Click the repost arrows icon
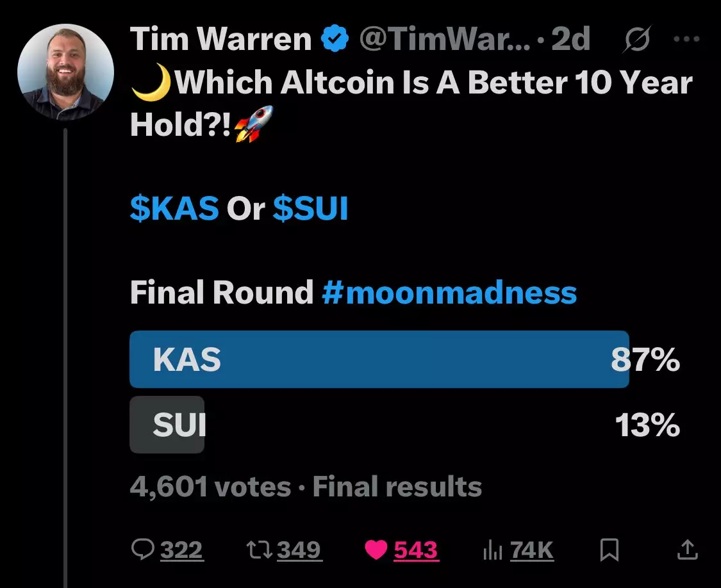 (x=258, y=550)
